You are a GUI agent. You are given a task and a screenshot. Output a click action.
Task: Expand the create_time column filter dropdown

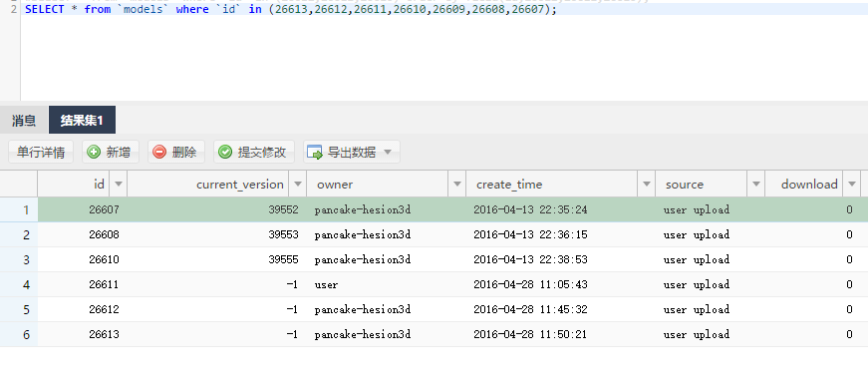pos(646,184)
